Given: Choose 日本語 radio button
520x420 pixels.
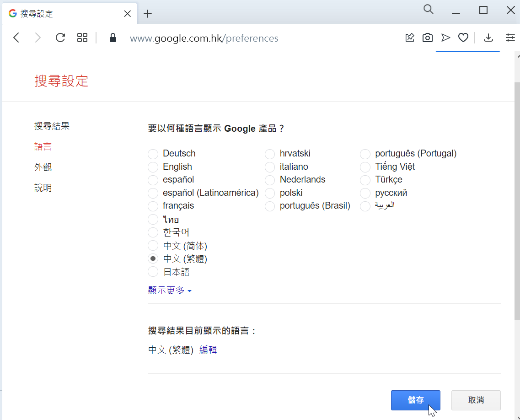Looking at the screenshot, I should 153,272.
